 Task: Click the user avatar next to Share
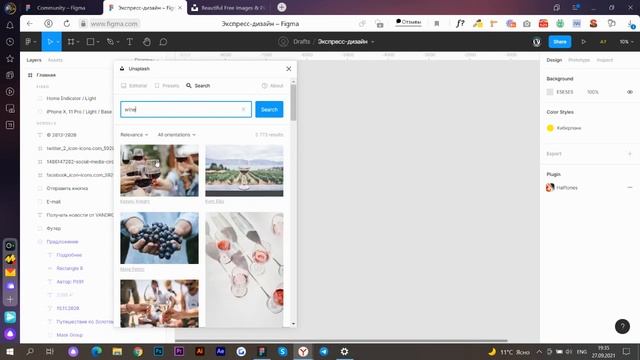(x=537, y=42)
